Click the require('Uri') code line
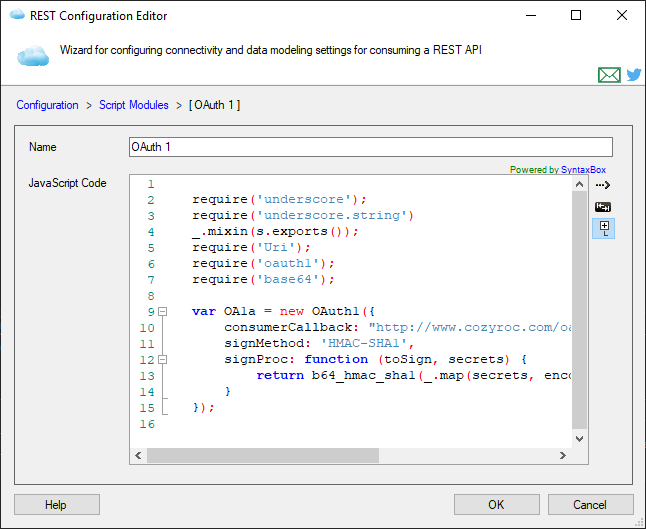This screenshot has height=529, width=646. click(251, 248)
